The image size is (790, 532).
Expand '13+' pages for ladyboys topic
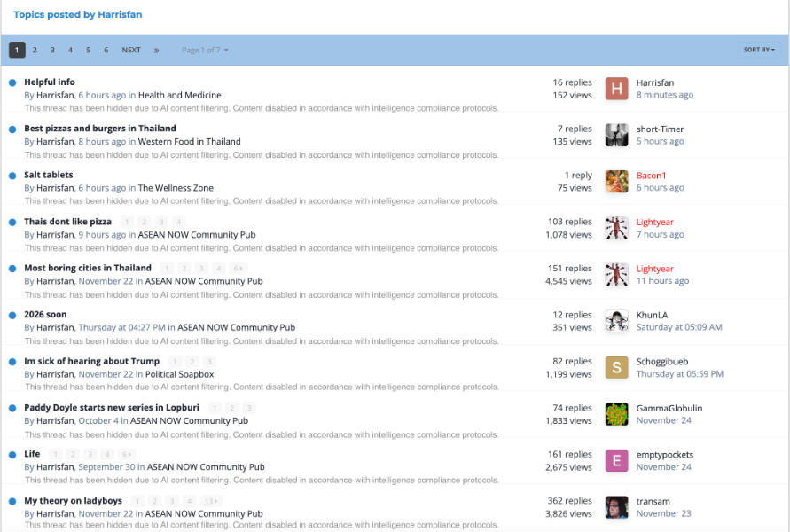pyautogui.click(x=211, y=501)
